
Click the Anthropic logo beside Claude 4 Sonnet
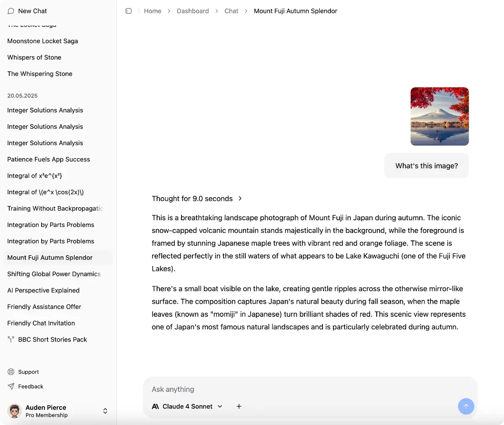tap(155, 406)
